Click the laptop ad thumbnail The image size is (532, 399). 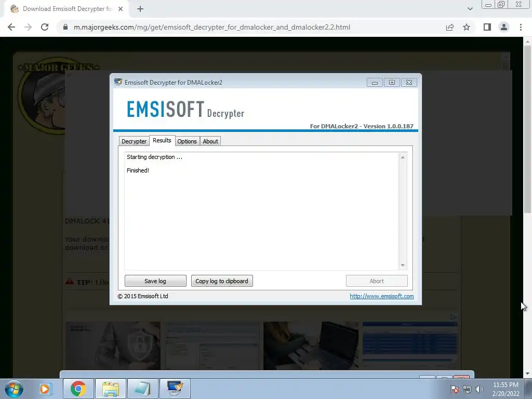click(x=311, y=345)
